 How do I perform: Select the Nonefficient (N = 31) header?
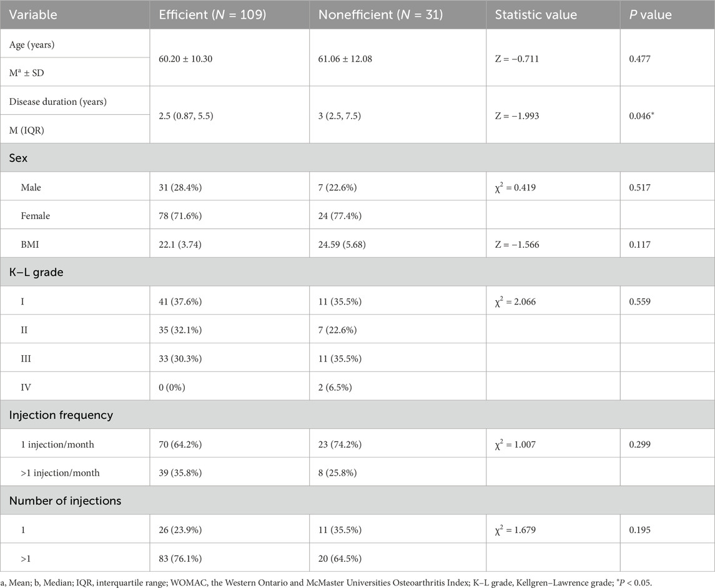click(381, 14)
